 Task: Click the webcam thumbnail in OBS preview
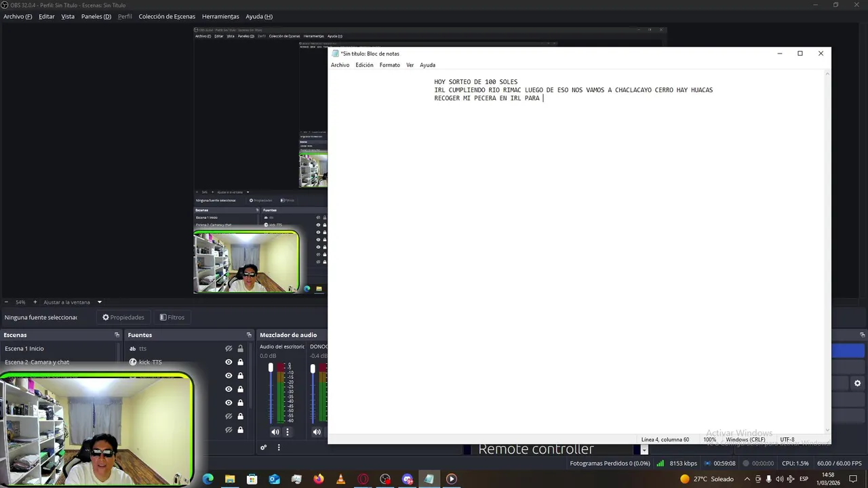click(246, 262)
